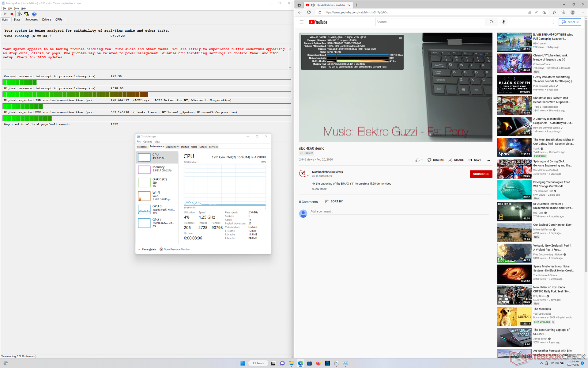Viewport: 588px width, 368px height.
Task: Switch to the Drivers tab in LatencyMon
Action: [47, 20]
